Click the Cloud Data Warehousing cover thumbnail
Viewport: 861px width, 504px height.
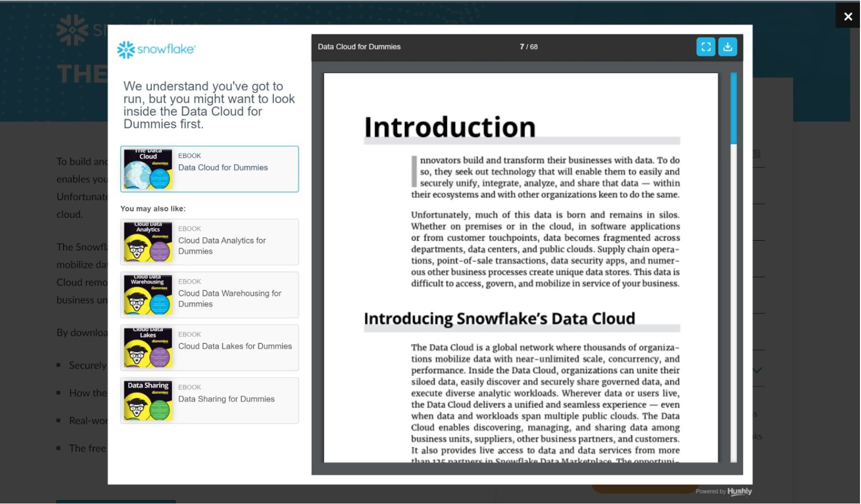pos(148,295)
